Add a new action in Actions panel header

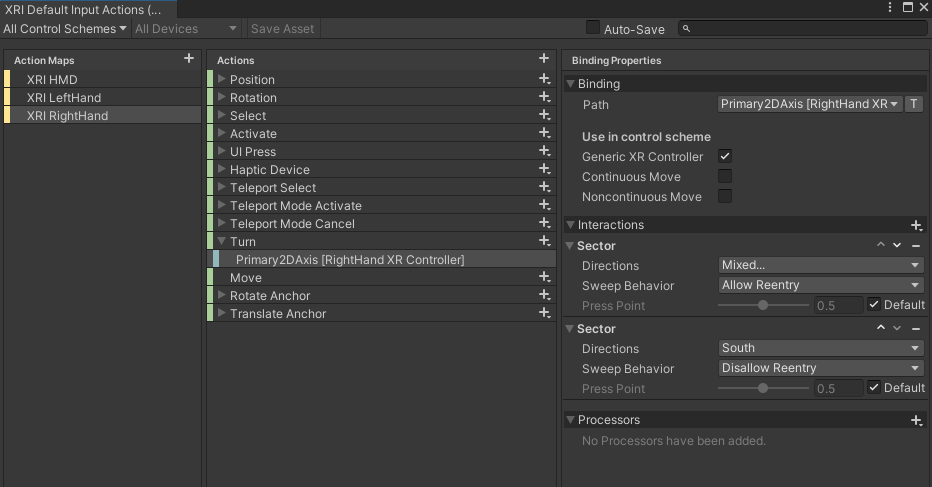point(544,59)
